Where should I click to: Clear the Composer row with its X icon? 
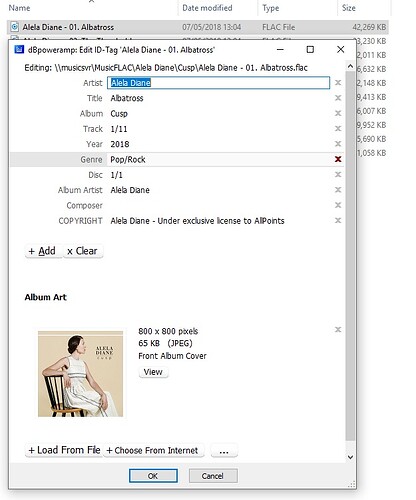point(338,205)
